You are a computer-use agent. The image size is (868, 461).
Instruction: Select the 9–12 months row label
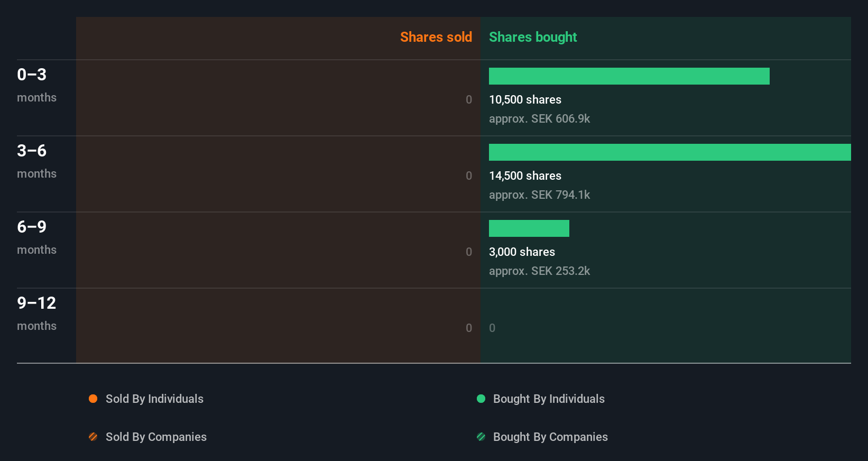point(36,313)
